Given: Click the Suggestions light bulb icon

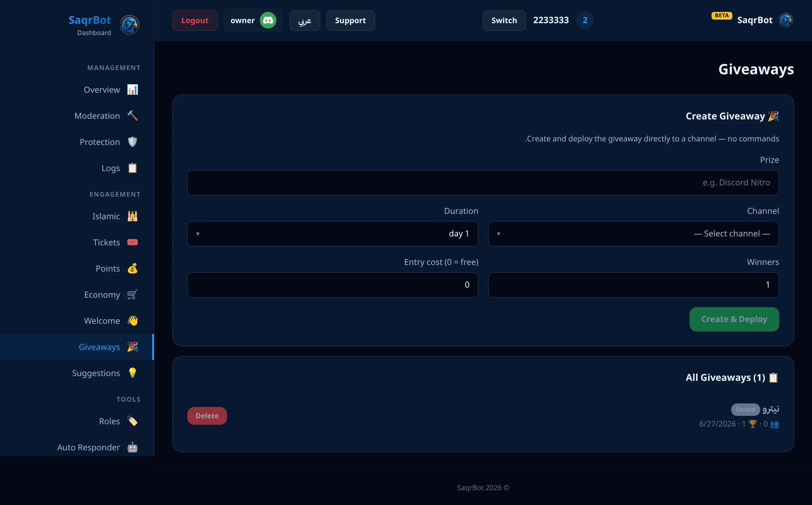Looking at the screenshot, I should 132,373.
